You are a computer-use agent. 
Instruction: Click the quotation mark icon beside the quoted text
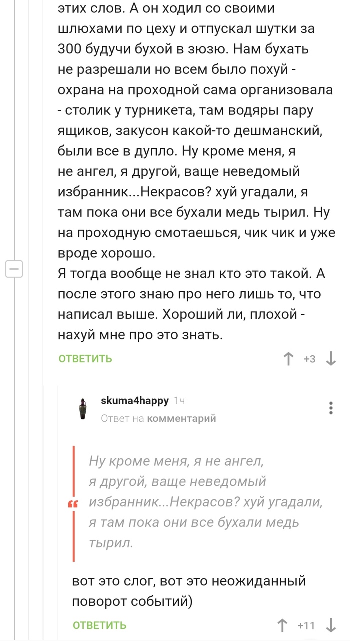coord(74,505)
